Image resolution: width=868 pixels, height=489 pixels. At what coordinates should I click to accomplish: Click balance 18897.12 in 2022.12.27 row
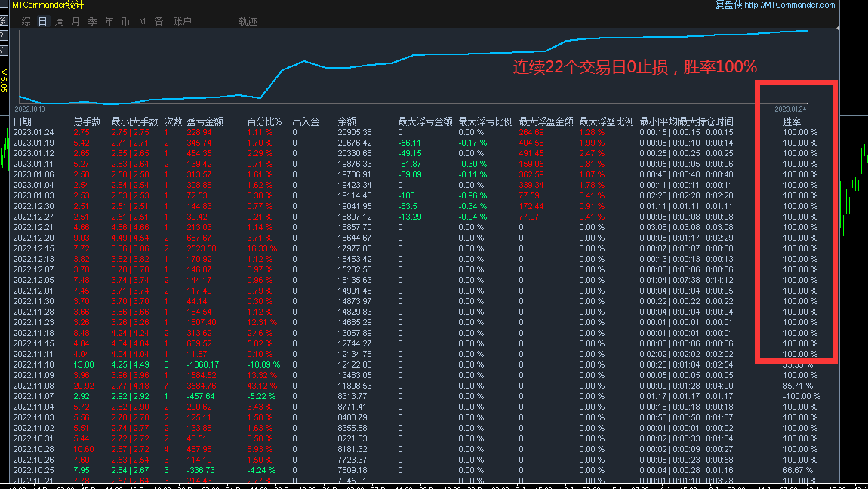355,217
